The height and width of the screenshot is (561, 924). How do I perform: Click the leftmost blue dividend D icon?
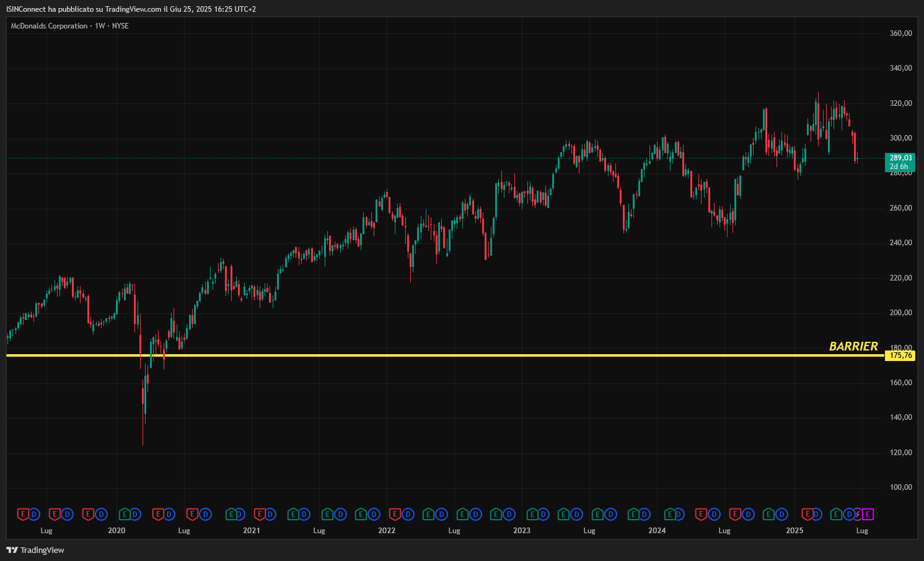[34, 514]
